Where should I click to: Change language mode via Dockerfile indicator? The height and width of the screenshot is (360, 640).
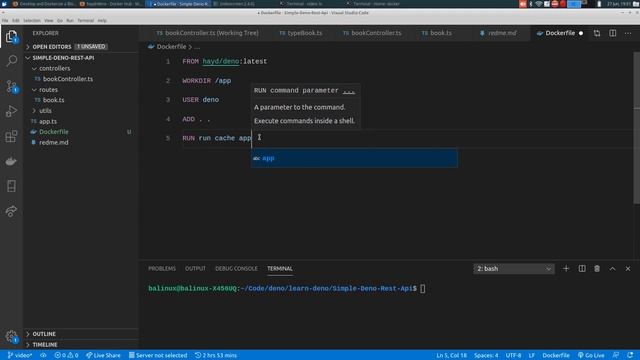point(556,355)
